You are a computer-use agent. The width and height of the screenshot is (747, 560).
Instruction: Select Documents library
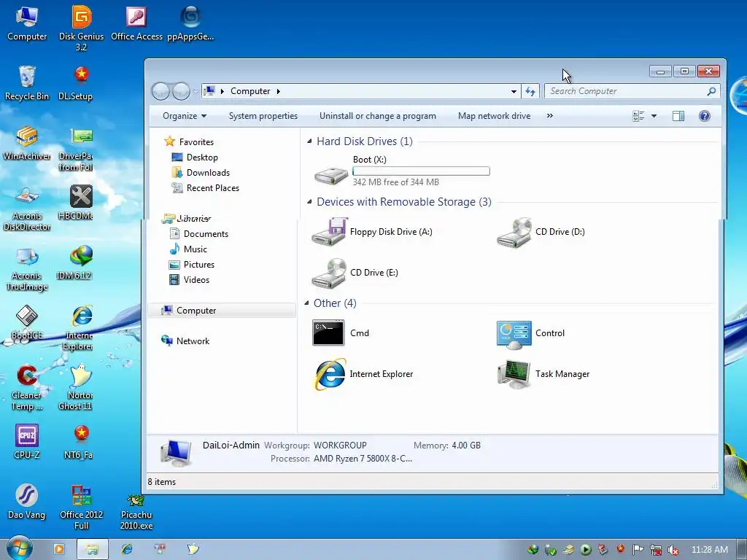198,234
